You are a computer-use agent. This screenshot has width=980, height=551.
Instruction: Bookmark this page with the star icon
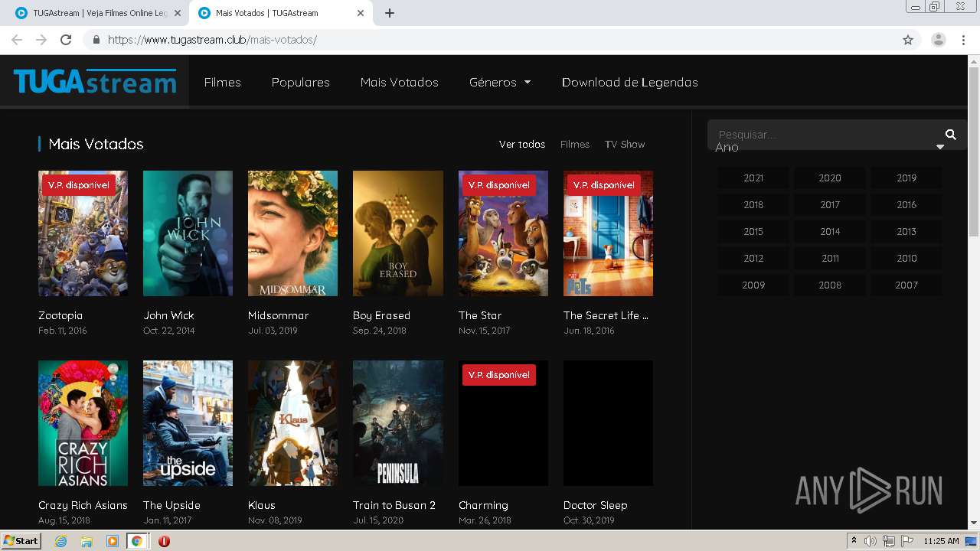908,40
